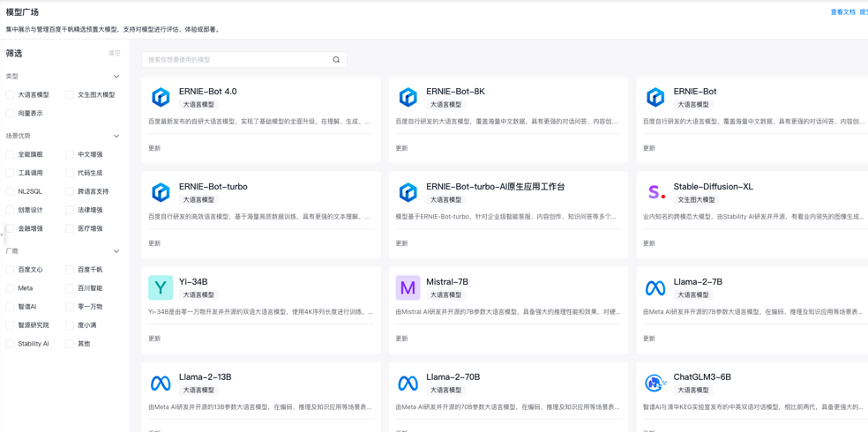The height and width of the screenshot is (432, 868).
Task: Enable the 全能旗舰 scenario filter
Action: pos(10,154)
